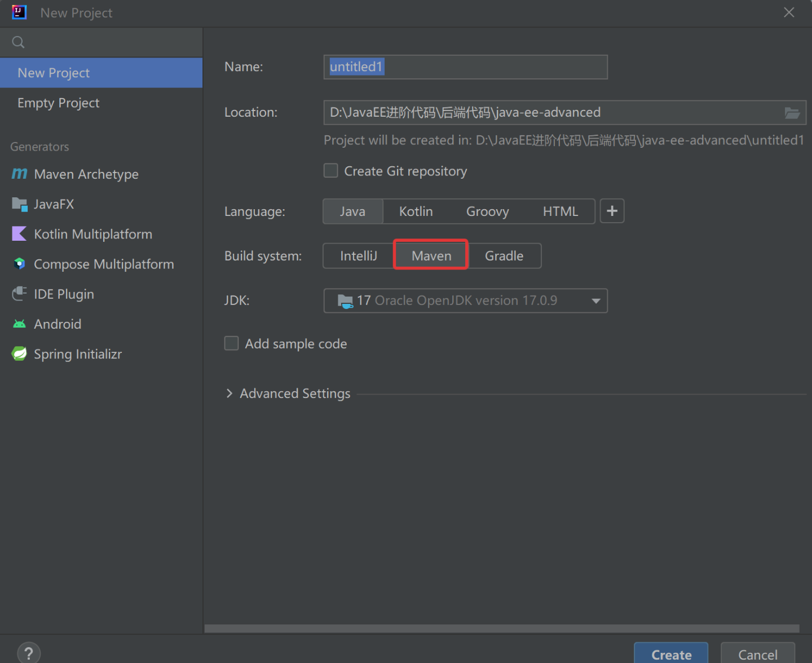Screen dimensions: 812x663
Task: Select Groovy as the language
Action: [x=488, y=211]
